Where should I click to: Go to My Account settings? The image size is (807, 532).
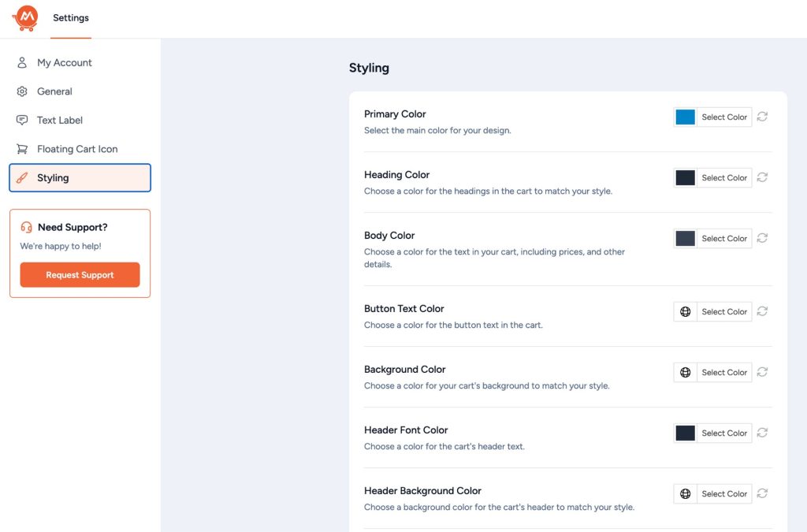[x=64, y=62]
